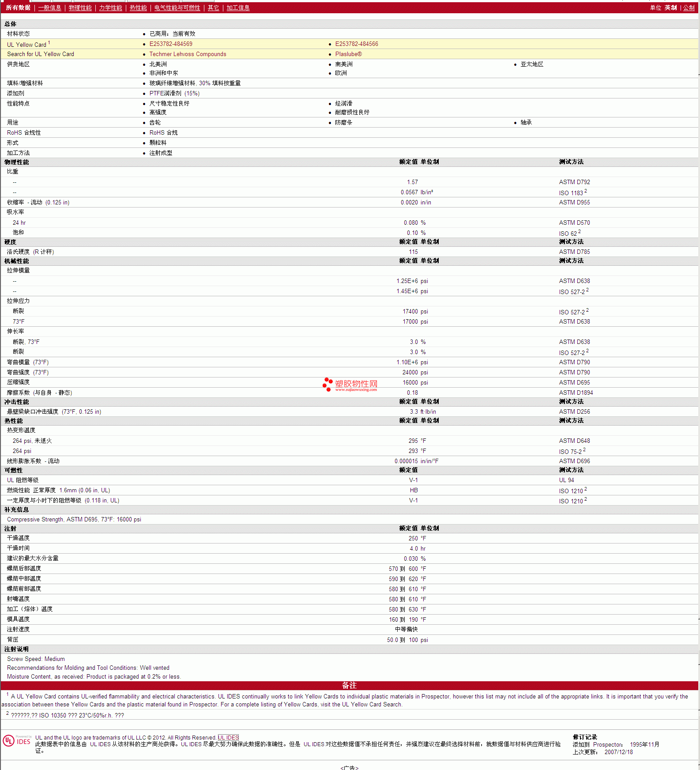700x770 pixels.
Task: Select the ASTM D785 test method
Action: pyautogui.click(x=574, y=252)
